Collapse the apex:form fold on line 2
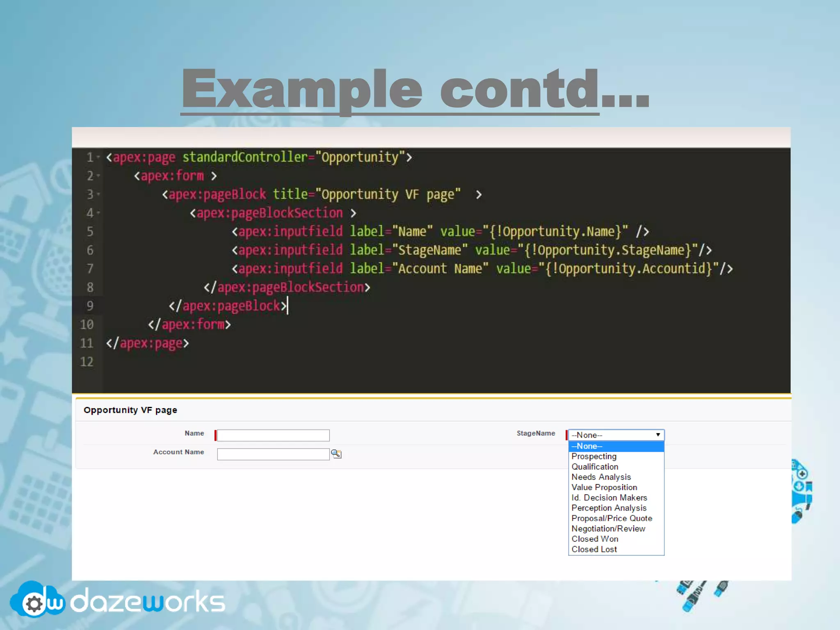840x630 pixels. point(98,176)
